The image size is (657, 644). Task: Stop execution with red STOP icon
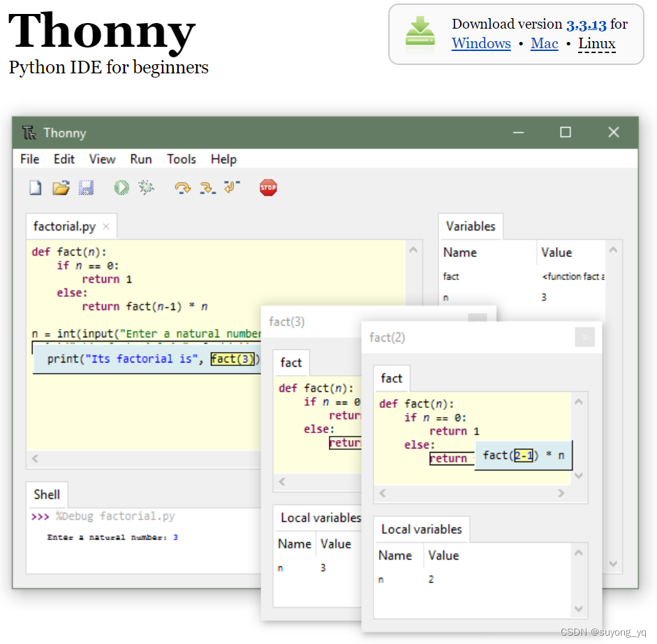[268, 187]
